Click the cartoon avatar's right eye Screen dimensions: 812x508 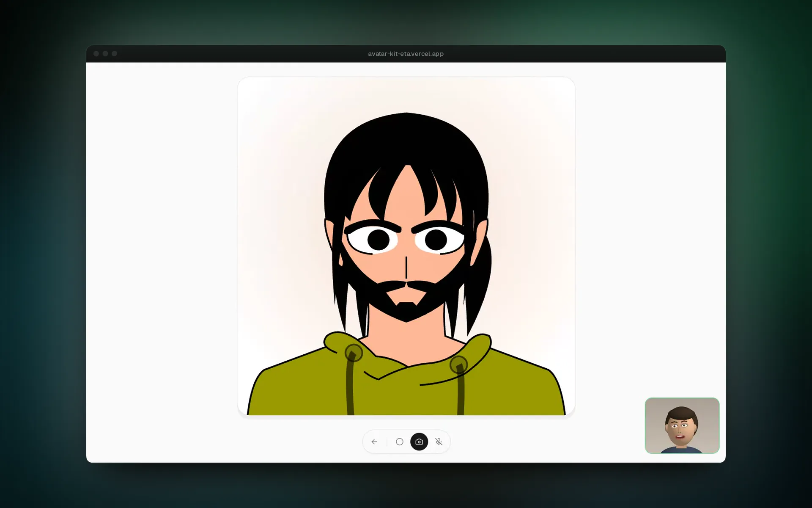(x=439, y=240)
